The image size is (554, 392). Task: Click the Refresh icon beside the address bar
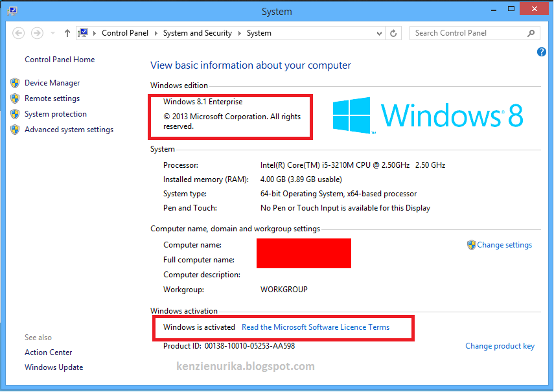(x=395, y=33)
